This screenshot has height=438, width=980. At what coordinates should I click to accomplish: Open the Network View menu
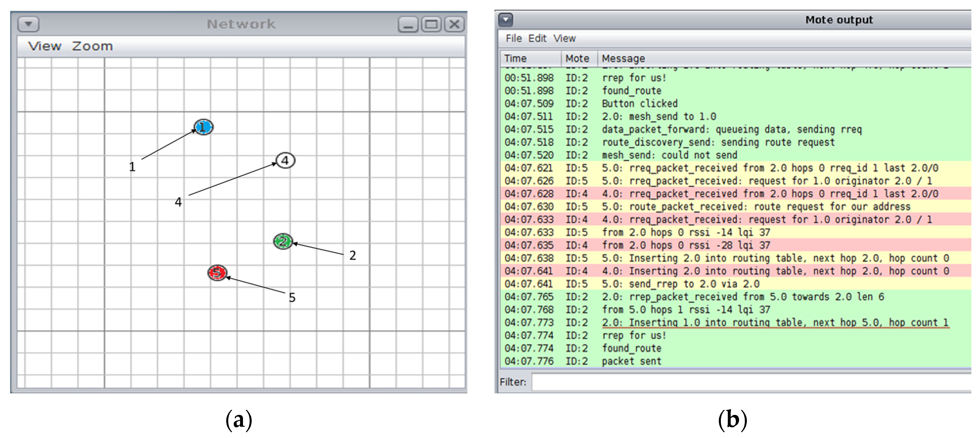pos(44,46)
